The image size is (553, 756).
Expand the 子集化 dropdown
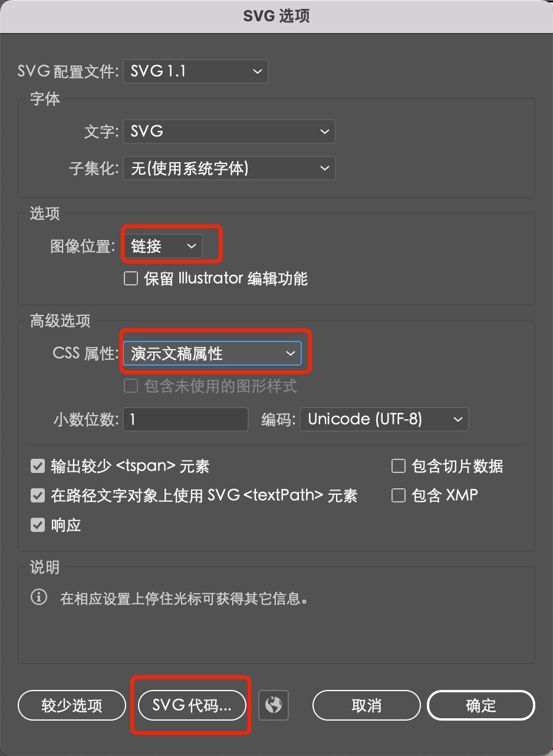229,169
